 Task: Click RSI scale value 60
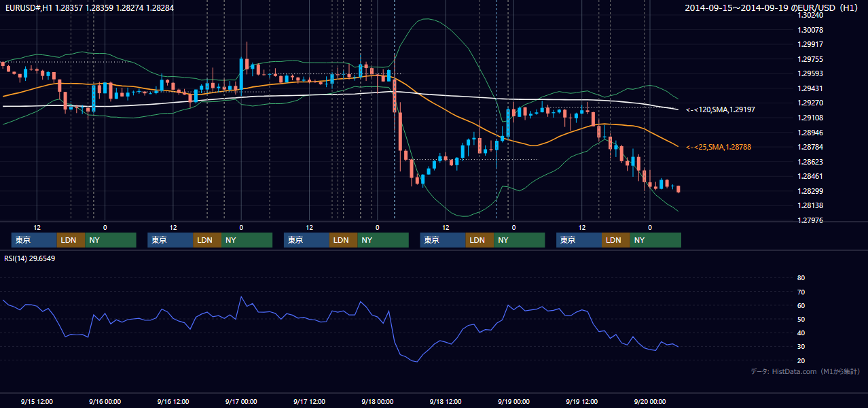tap(801, 305)
